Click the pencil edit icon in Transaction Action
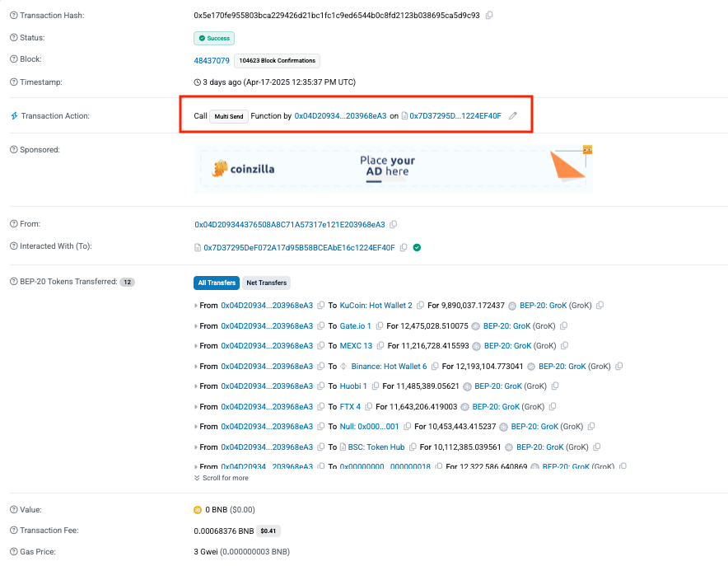Viewport: 728px width, 566px height. 513,116
